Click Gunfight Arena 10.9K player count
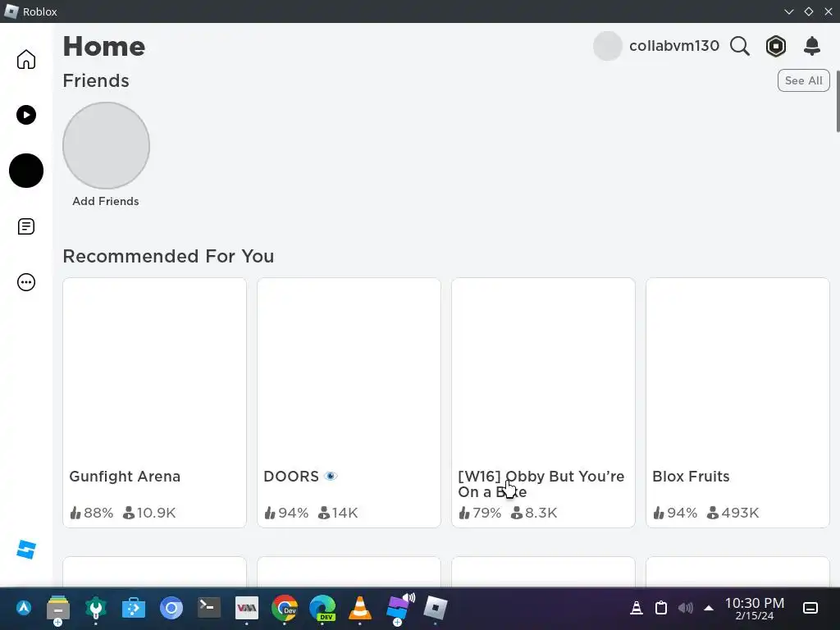Viewport: 840px width, 630px height. pyautogui.click(x=149, y=513)
